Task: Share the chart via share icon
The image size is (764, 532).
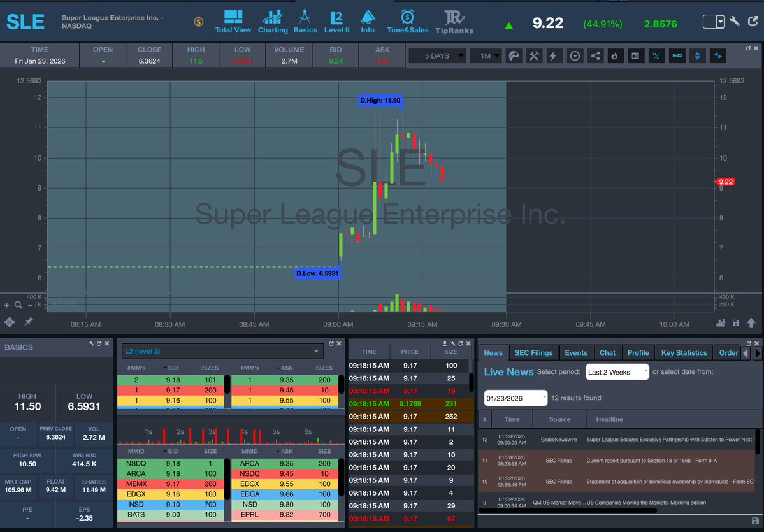Action: click(x=595, y=56)
